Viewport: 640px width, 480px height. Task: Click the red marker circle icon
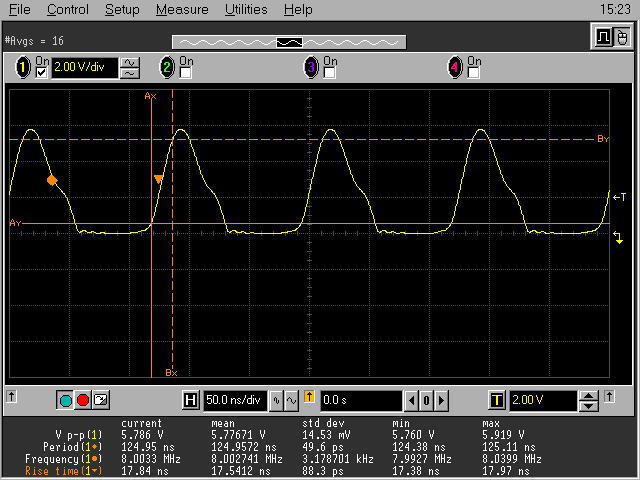coord(83,400)
